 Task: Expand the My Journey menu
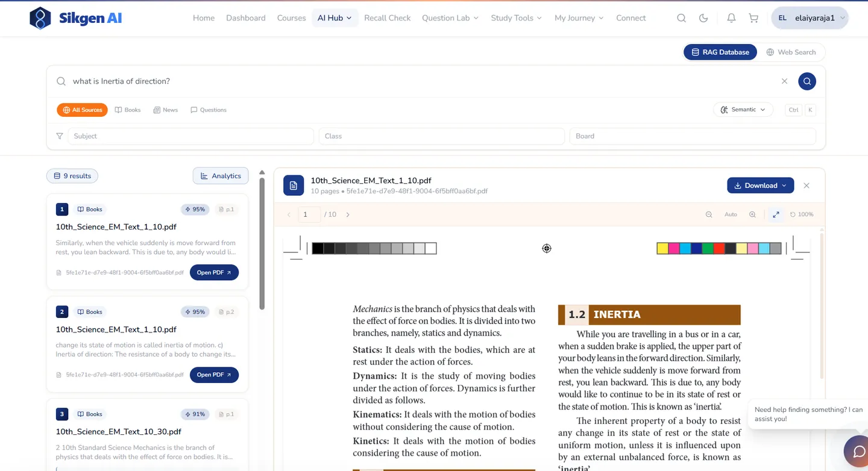click(579, 18)
